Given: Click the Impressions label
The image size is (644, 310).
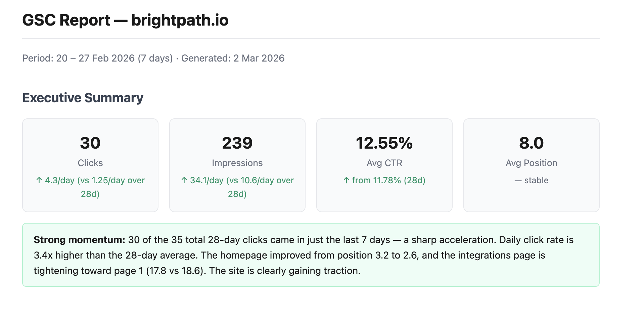Looking at the screenshot, I should coord(237,163).
